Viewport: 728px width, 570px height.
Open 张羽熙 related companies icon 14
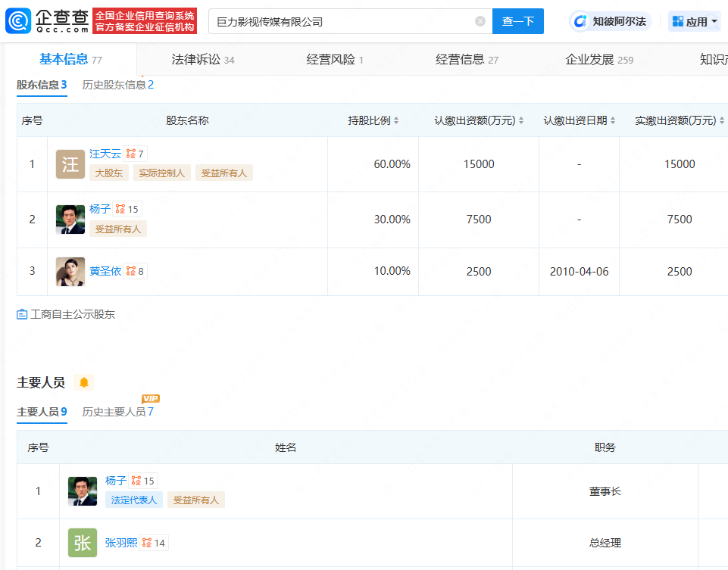coord(154,543)
